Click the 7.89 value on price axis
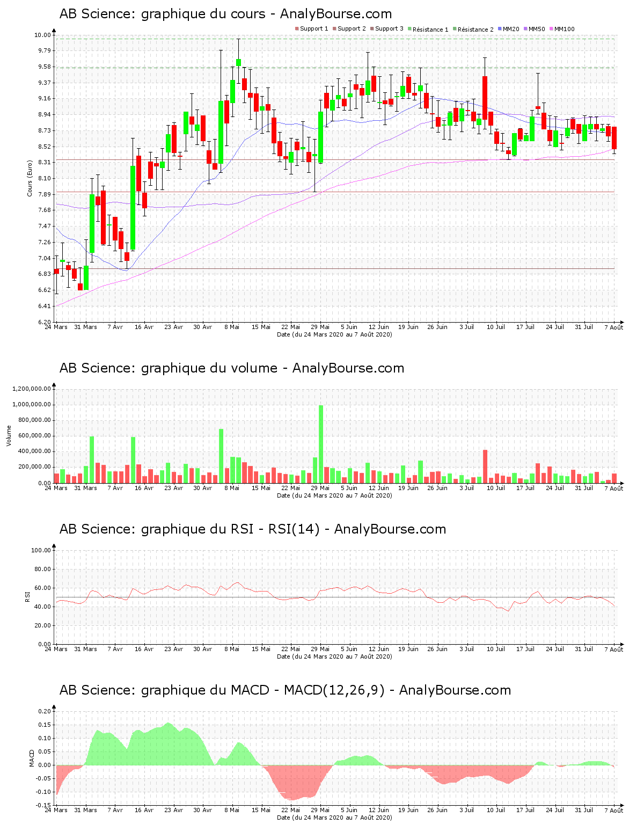This screenshot has width=644, height=832. pyautogui.click(x=43, y=194)
